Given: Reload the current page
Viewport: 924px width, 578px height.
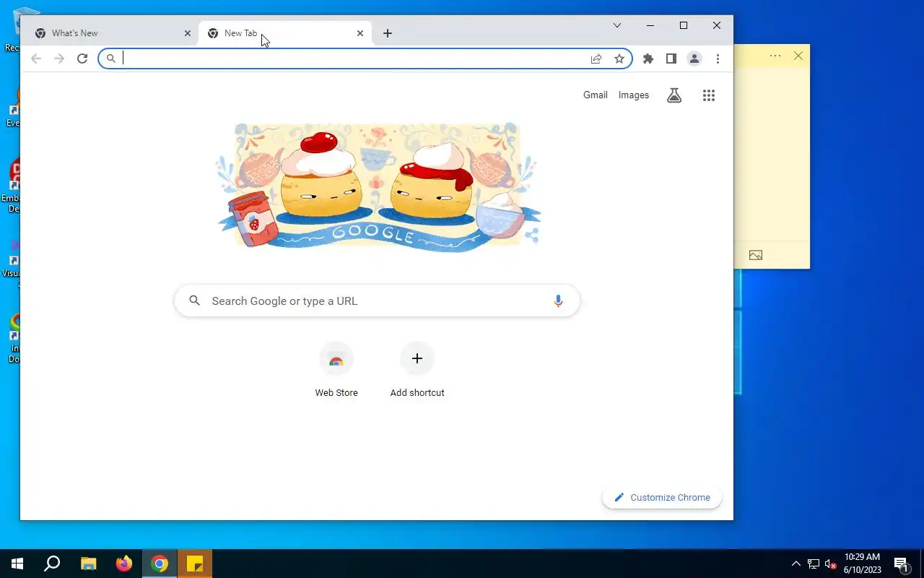Looking at the screenshot, I should click(82, 59).
